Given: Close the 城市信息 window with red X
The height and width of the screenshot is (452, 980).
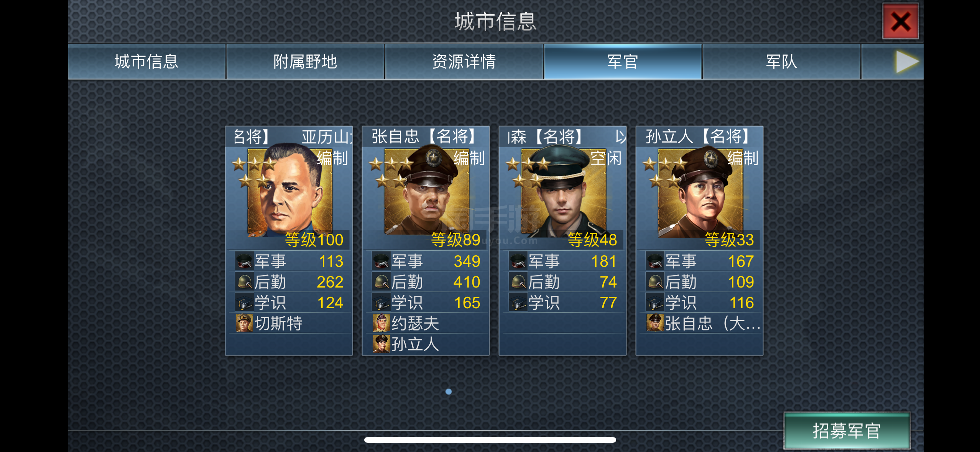Looking at the screenshot, I should [900, 21].
